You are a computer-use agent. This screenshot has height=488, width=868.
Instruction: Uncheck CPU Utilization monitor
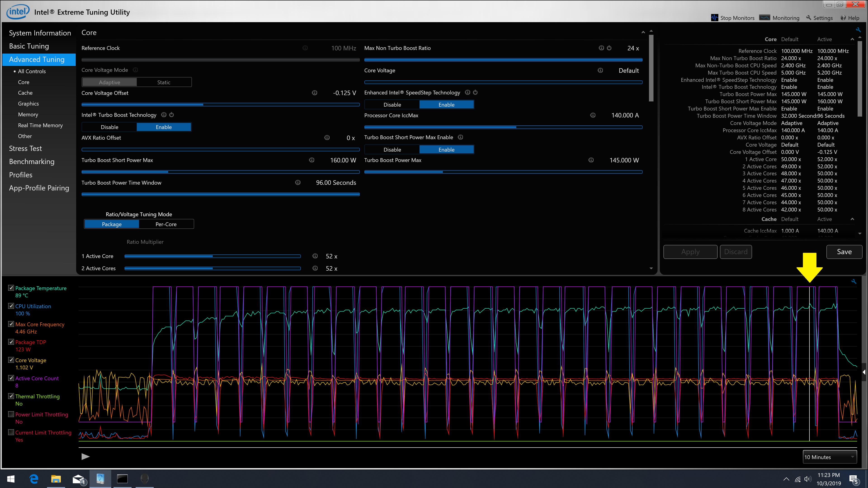pos(11,306)
